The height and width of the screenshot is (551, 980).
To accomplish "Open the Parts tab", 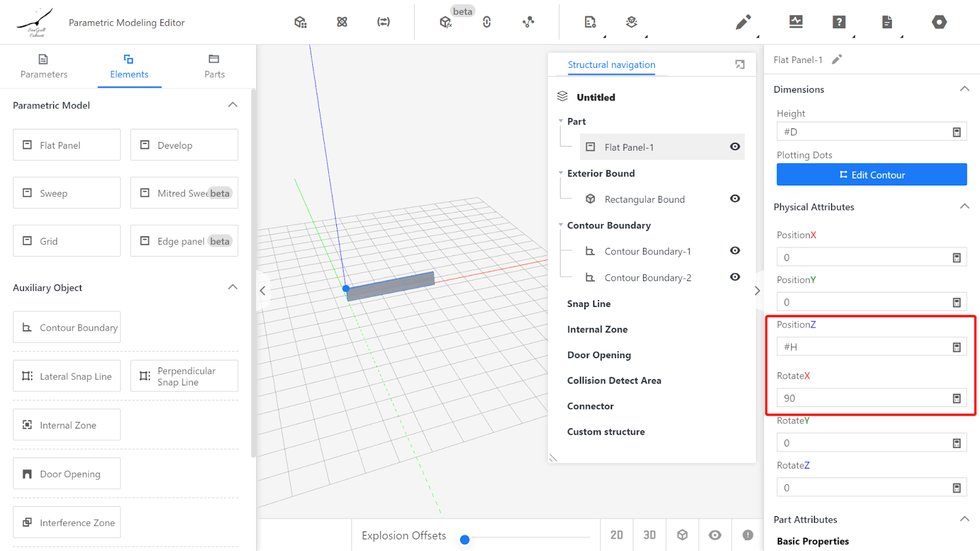I will [x=214, y=66].
